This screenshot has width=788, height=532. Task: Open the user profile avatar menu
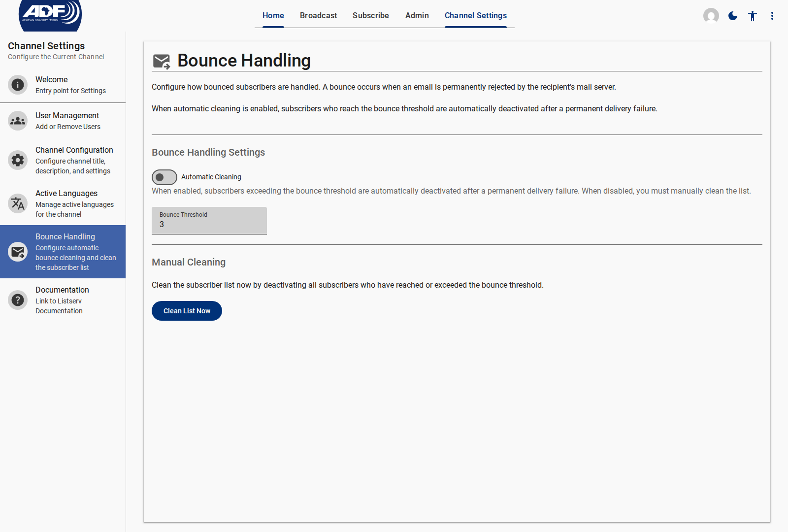click(711, 16)
